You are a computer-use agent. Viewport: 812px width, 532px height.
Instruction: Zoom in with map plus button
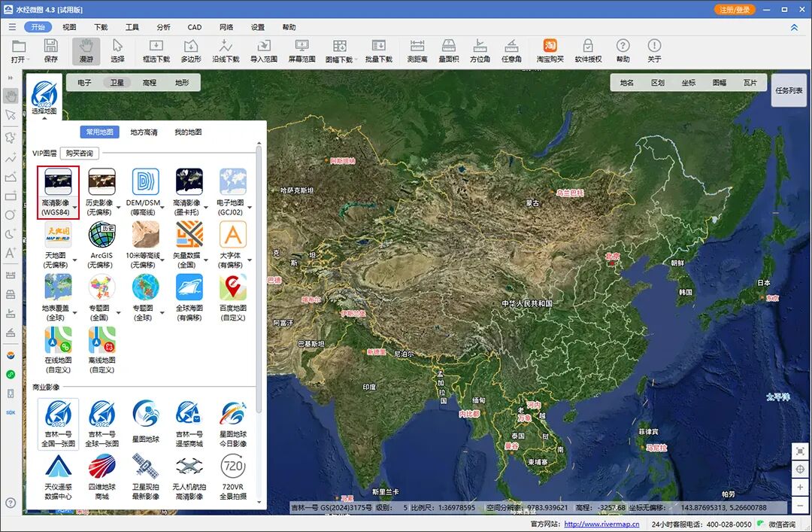(800, 487)
